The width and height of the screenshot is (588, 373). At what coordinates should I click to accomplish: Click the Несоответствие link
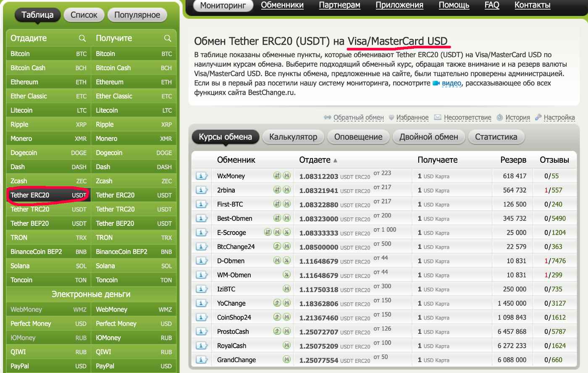click(467, 117)
